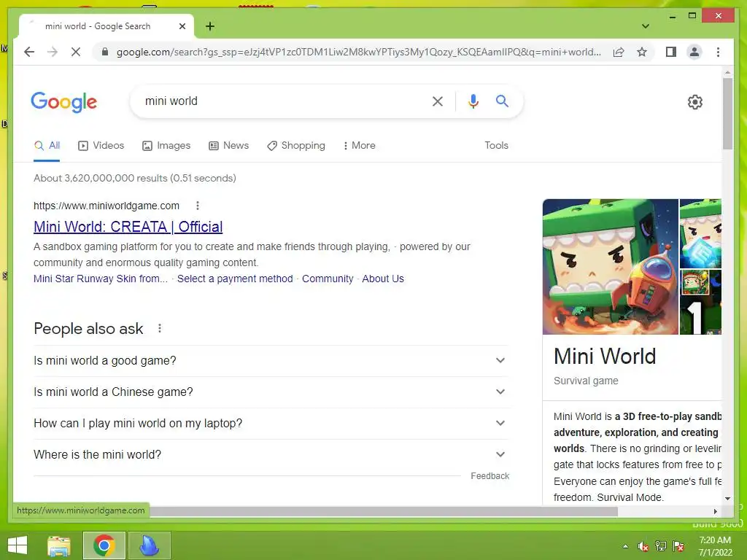Click the Mini World knowledge panel title
The height and width of the screenshot is (560, 747).
[x=605, y=356]
